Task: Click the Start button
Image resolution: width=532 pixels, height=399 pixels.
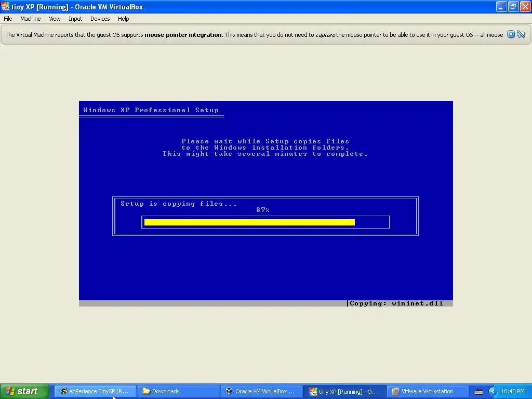Action: (25, 391)
